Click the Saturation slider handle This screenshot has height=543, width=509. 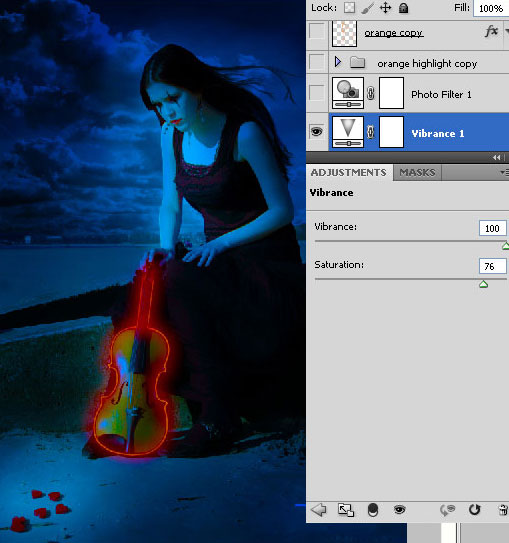pyautogui.click(x=483, y=284)
